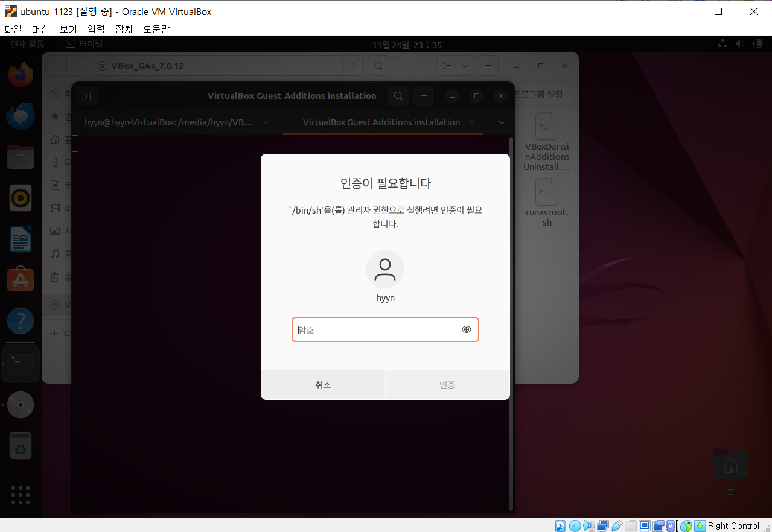Click the 암호 password input field
The image size is (772, 532).
[x=385, y=330]
